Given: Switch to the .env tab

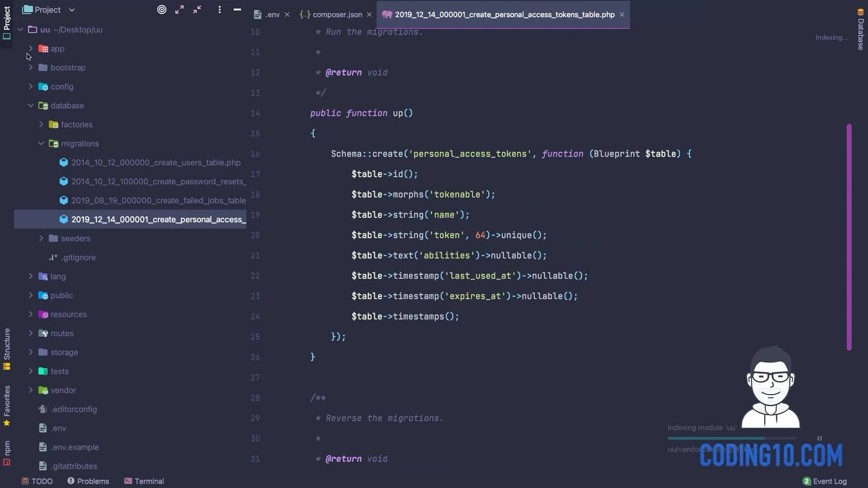Looking at the screenshot, I should coord(271,14).
